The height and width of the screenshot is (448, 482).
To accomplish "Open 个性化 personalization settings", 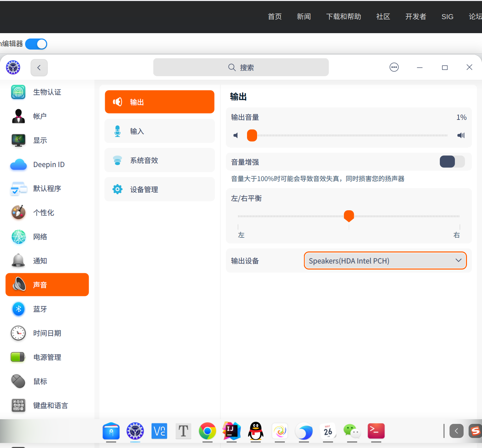I will coord(47,213).
